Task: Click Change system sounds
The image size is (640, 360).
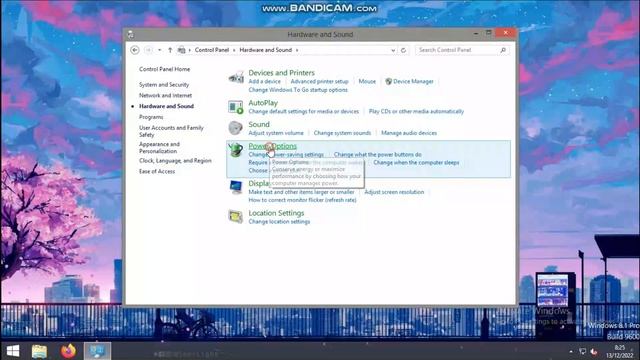Action: [x=342, y=133]
